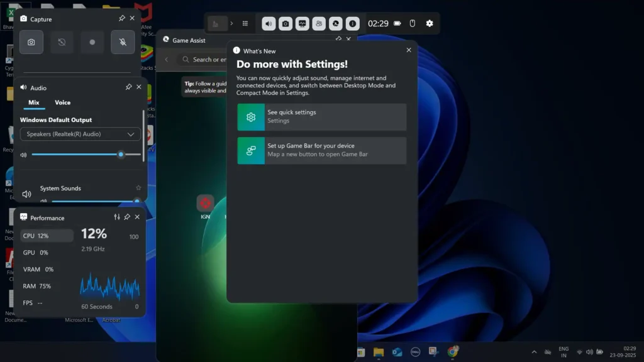
Task: Pin the Capture widget
Action: pos(122,18)
